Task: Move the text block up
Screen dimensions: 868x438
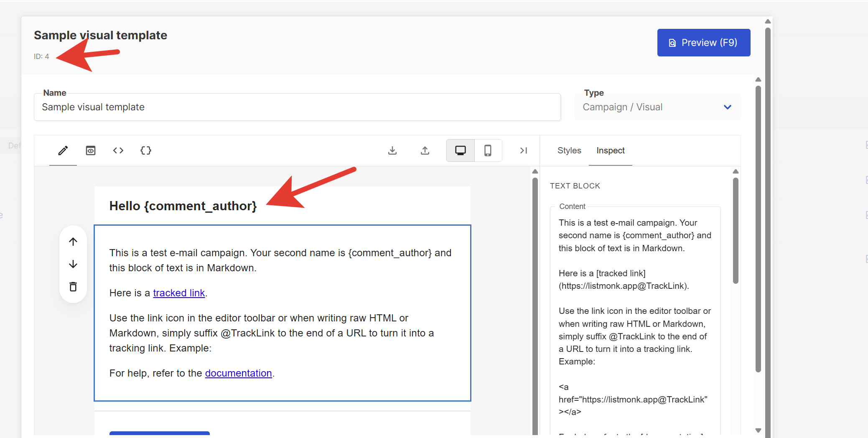Action: point(73,242)
